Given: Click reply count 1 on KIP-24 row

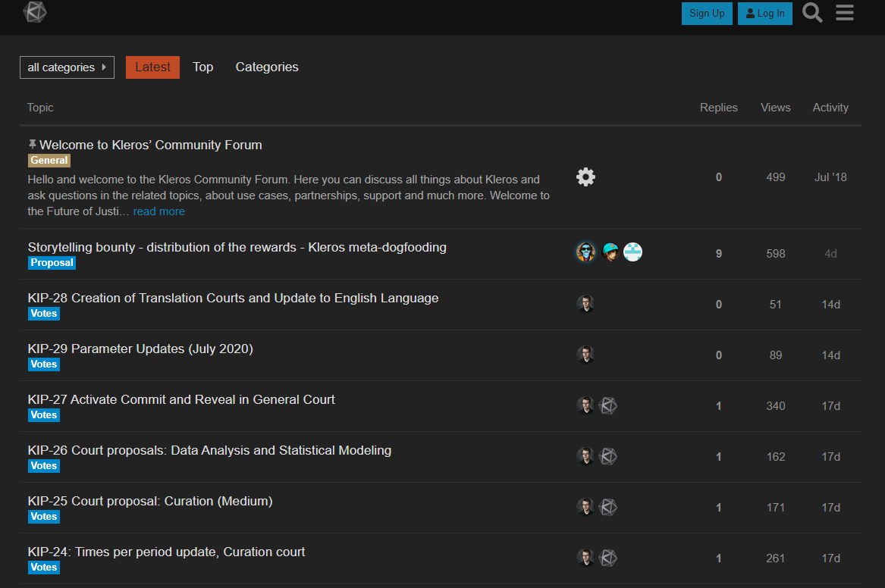Looking at the screenshot, I should point(718,558).
